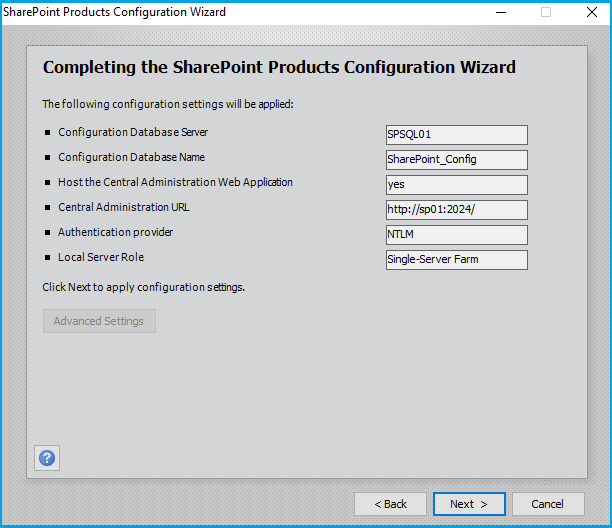Open help via the question mark icon
The width and height of the screenshot is (612, 528).
47,458
